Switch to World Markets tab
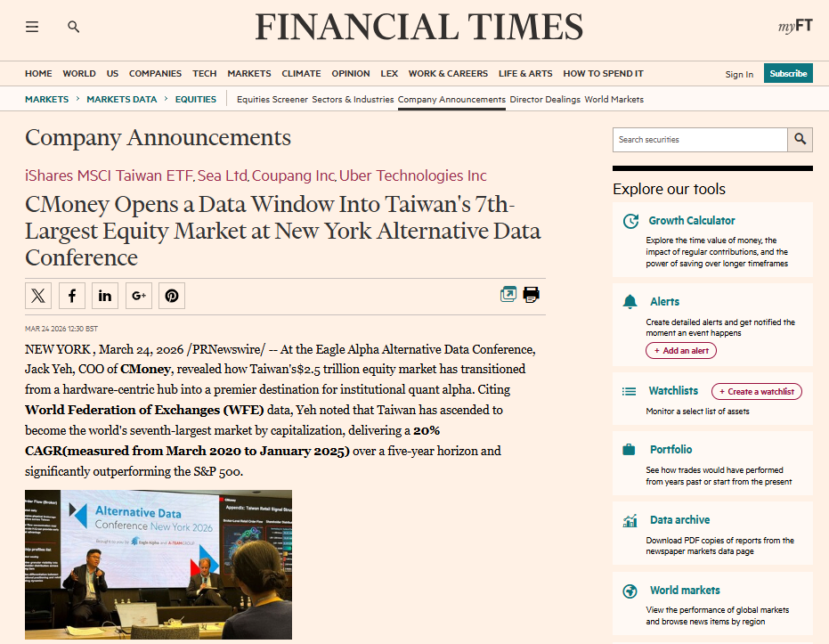The height and width of the screenshot is (644, 829). 614,99
